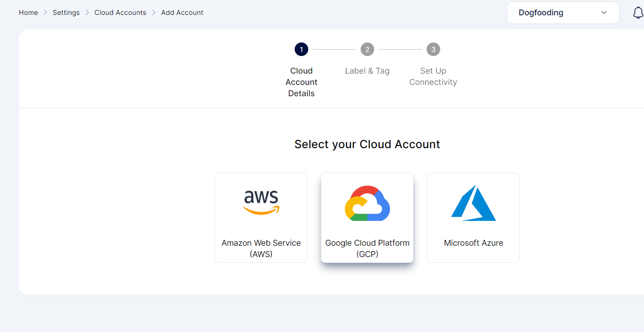This screenshot has width=644, height=332.
Task: Navigate to the Home breadcrumb
Action: [28, 13]
